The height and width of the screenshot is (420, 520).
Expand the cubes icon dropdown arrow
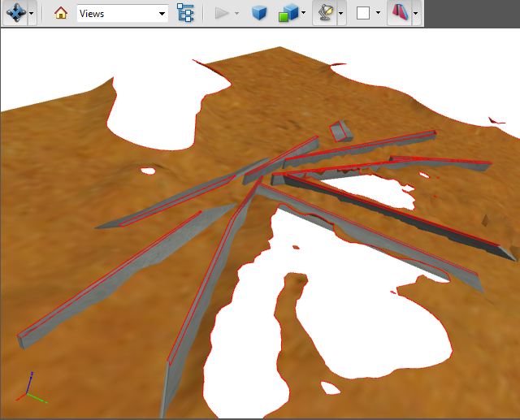[303, 13]
